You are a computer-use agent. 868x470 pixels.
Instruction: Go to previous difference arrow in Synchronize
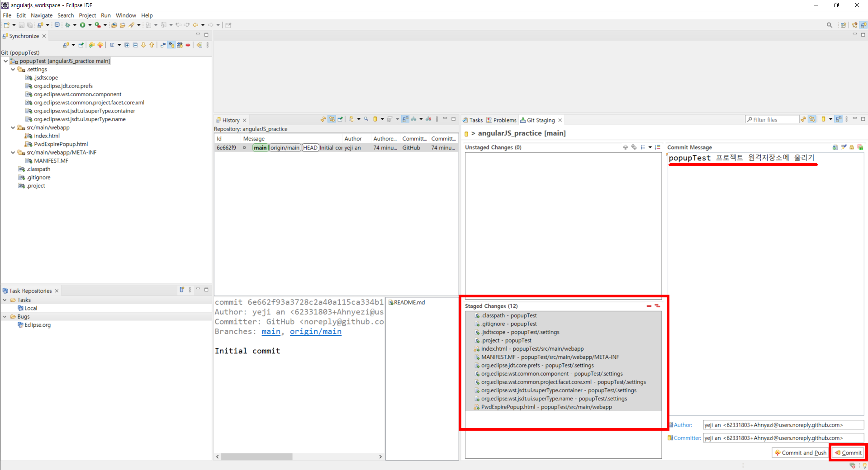[152, 45]
